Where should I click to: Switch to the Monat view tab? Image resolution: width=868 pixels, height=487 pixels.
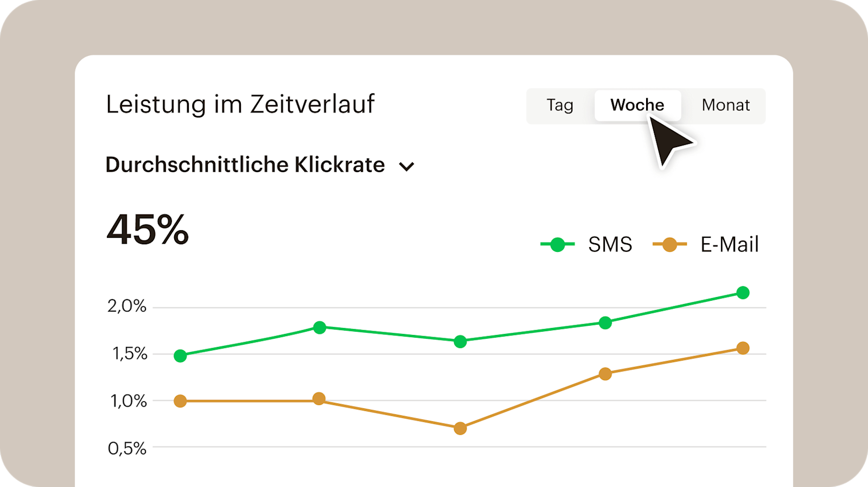point(725,105)
